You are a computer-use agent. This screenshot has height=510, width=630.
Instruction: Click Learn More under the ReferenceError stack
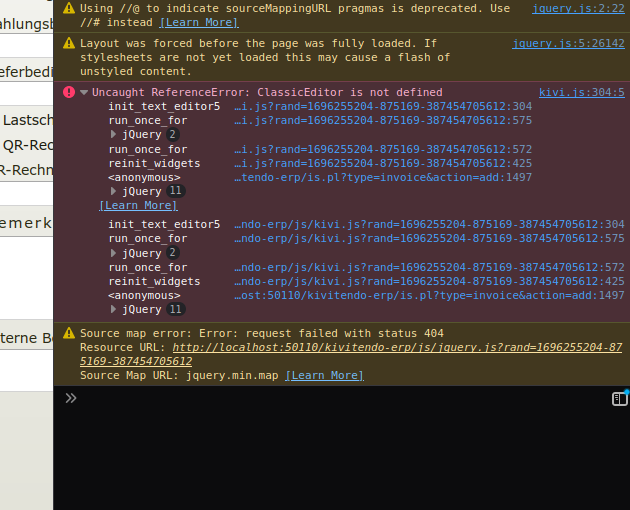coord(138,205)
